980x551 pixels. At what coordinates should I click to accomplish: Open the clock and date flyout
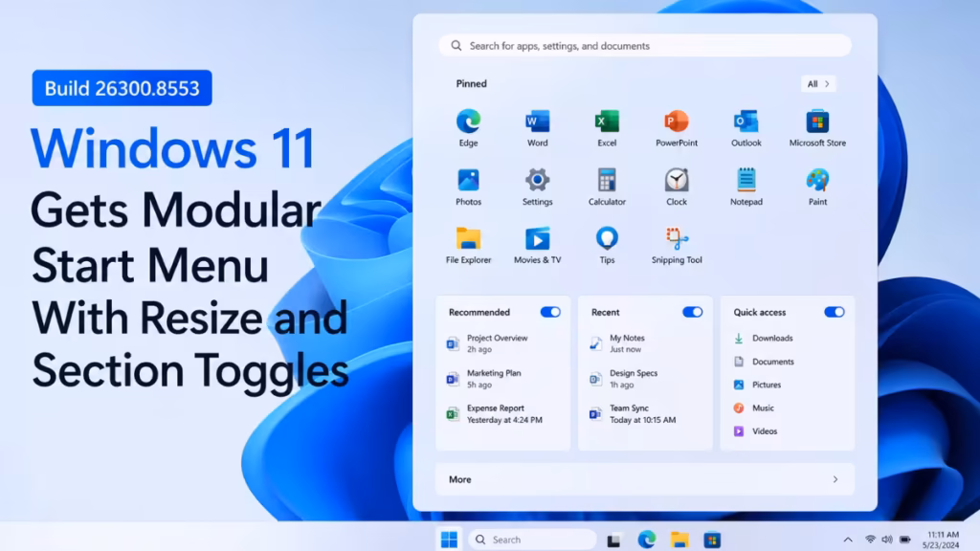pyautogui.click(x=941, y=540)
